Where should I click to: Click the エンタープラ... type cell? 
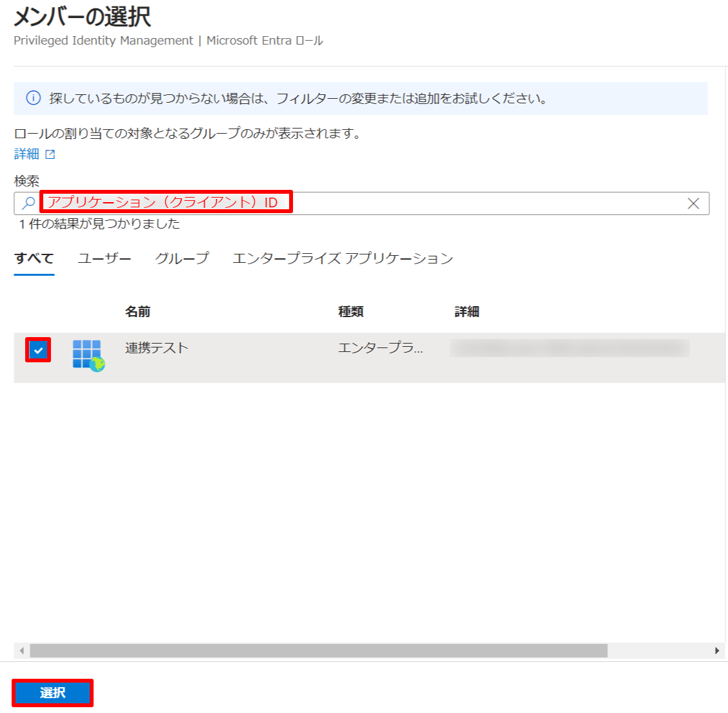pyautogui.click(x=380, y=348)
